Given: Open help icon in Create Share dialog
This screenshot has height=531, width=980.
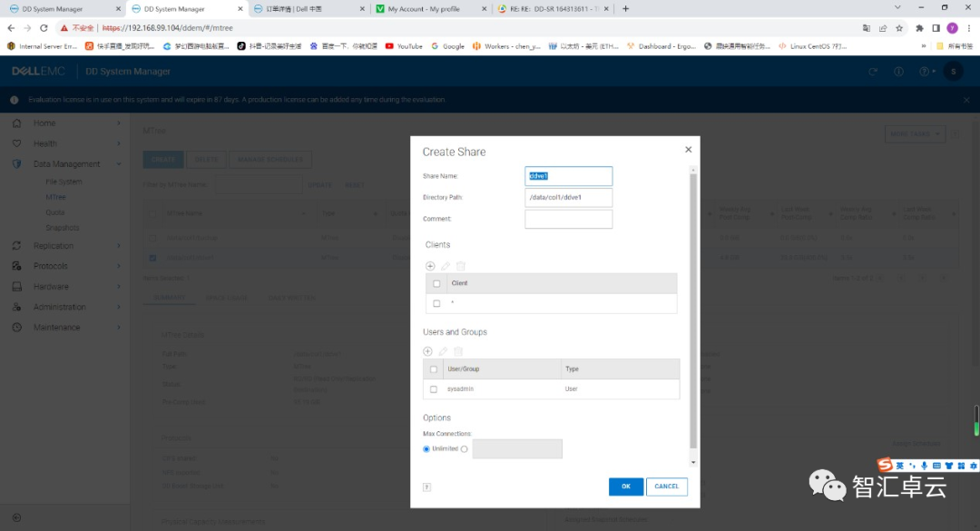Looking at the screenshot, I should point(426,487).
